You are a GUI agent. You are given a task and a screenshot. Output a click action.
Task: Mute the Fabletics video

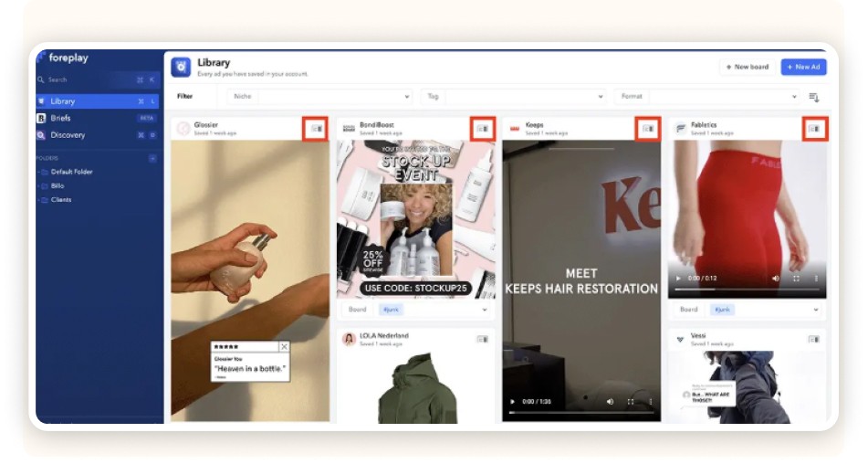776,278
